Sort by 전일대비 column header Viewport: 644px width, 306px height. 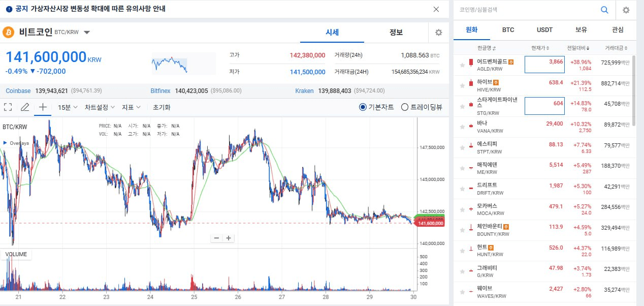(578, 48)
